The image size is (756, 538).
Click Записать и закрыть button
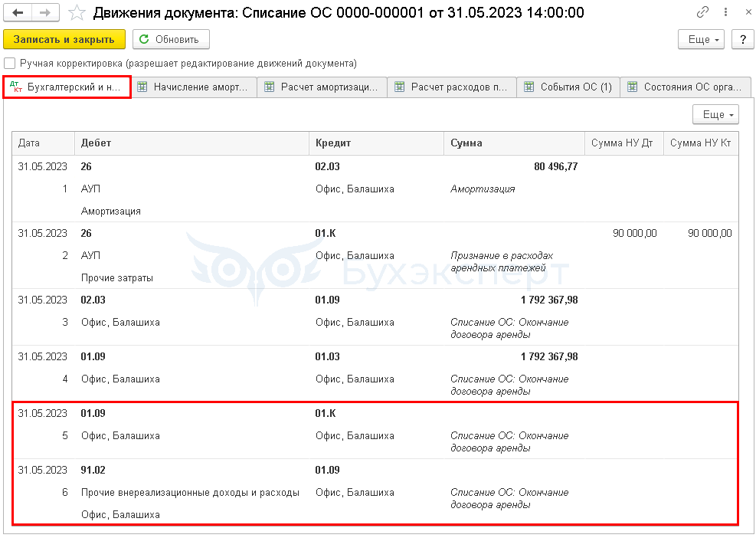coord(64,40)
